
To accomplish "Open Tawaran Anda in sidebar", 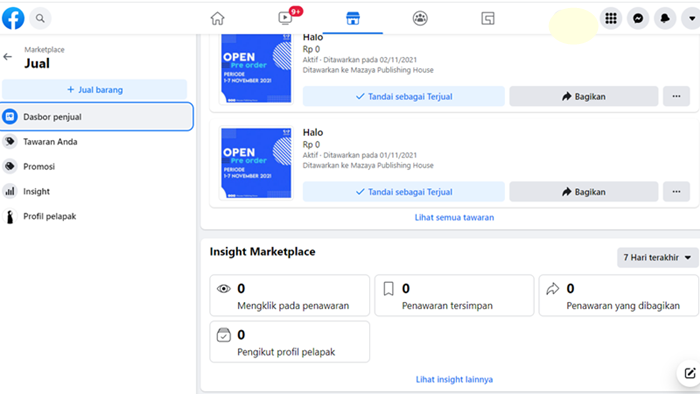I will point(96,141).
